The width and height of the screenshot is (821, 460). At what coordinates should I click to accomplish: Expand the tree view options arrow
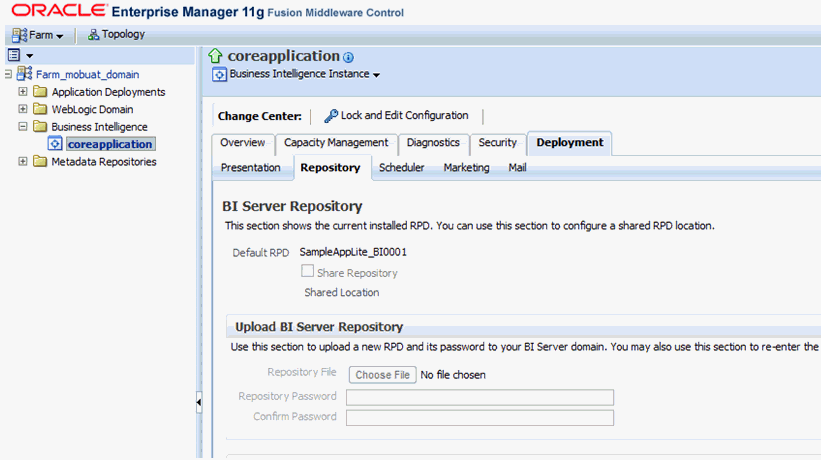pos(29,55)
